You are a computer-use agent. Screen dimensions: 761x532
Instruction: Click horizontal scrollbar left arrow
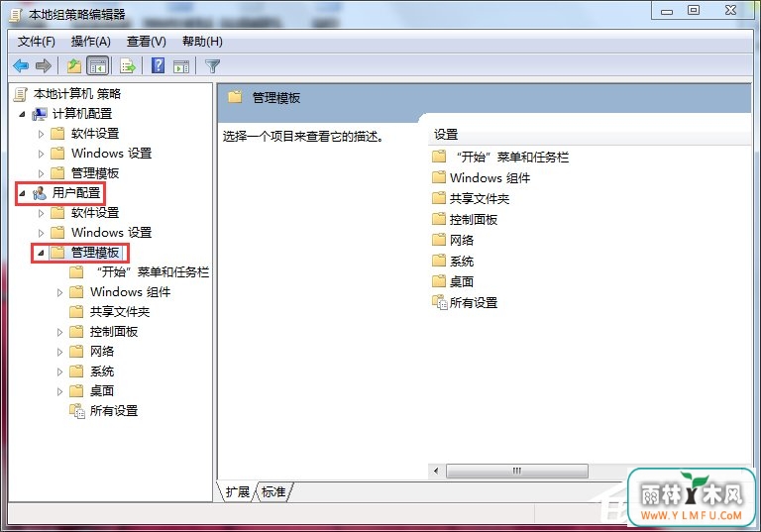pyautogui.click(x=436, y=471)
